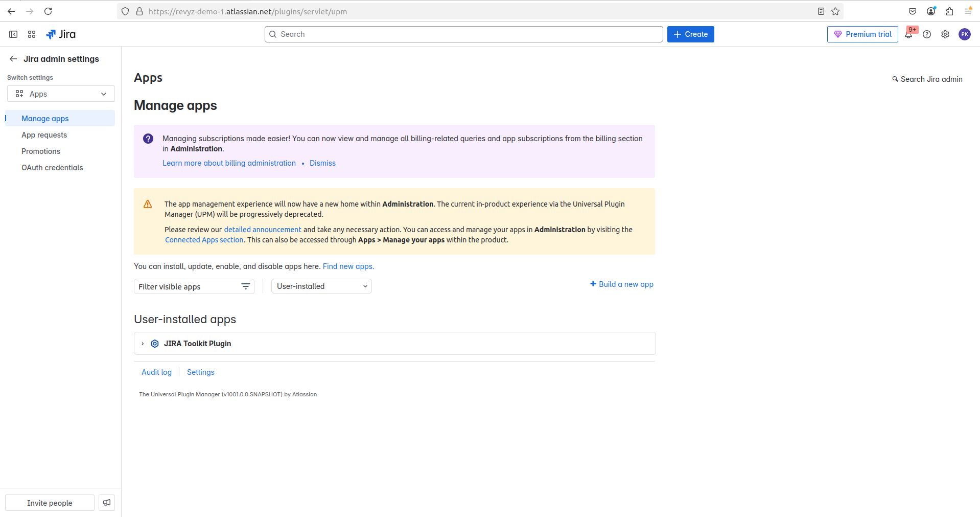
Task: Open the Audit log link
Action: (156, 372)
